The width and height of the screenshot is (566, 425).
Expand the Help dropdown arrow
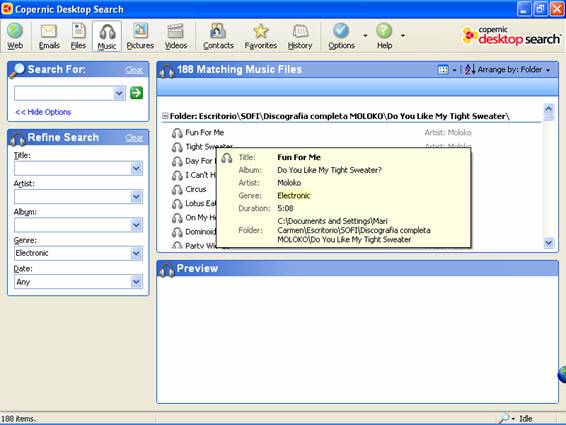tap(403, 36)
